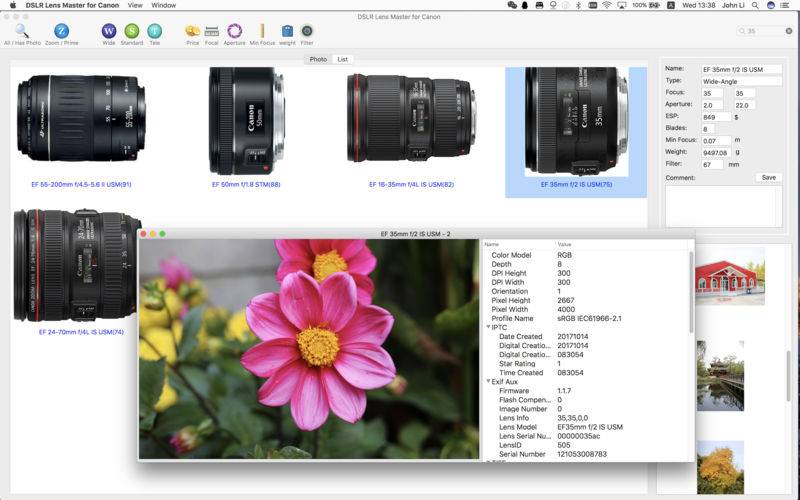Switch to the Photo tab
This screenshot has width=800, height=500.
[x=318, y=59]
